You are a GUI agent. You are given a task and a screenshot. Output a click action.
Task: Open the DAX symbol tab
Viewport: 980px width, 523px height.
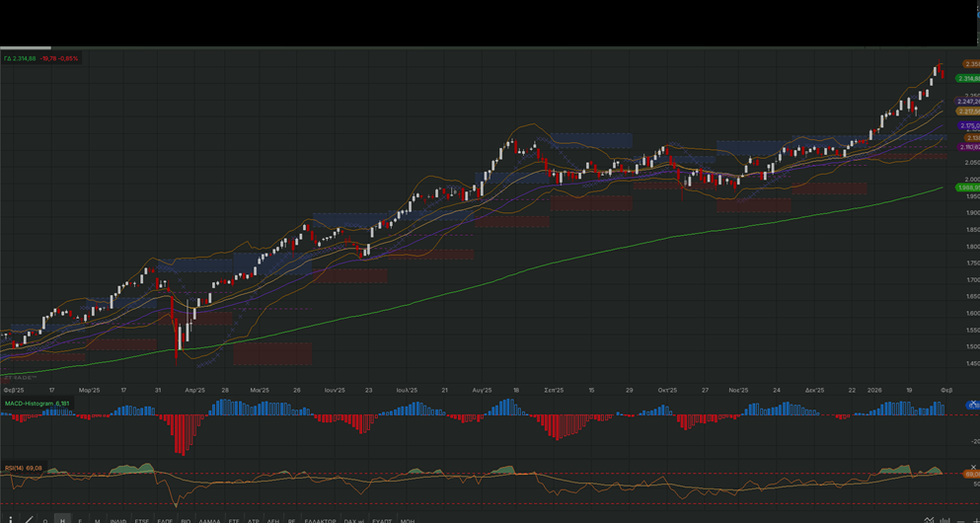point(353,520)
